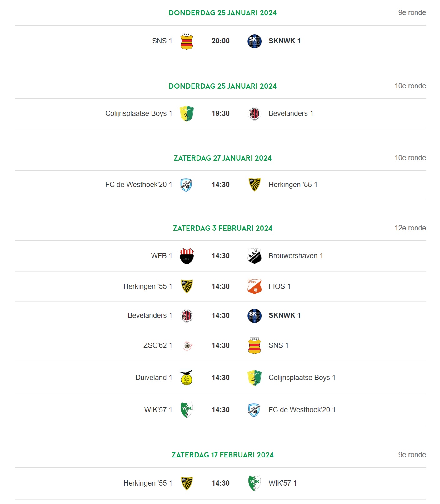Viewport: 440px width, 504px height.
Task: Open WIK'57 crest in the 3 Februari match
Action: coord(187,410)
